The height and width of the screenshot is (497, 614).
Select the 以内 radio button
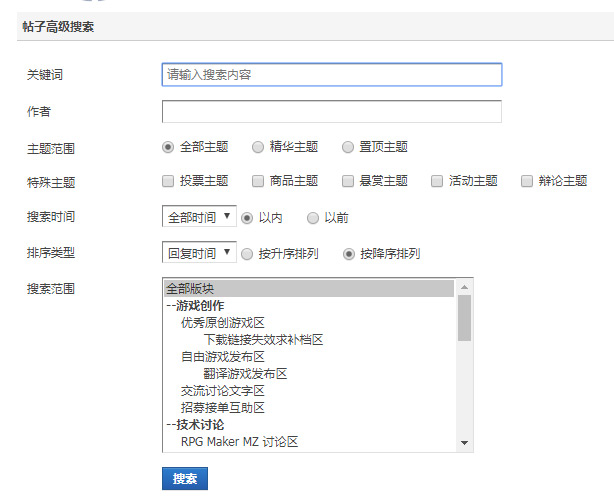coord(247,218)
